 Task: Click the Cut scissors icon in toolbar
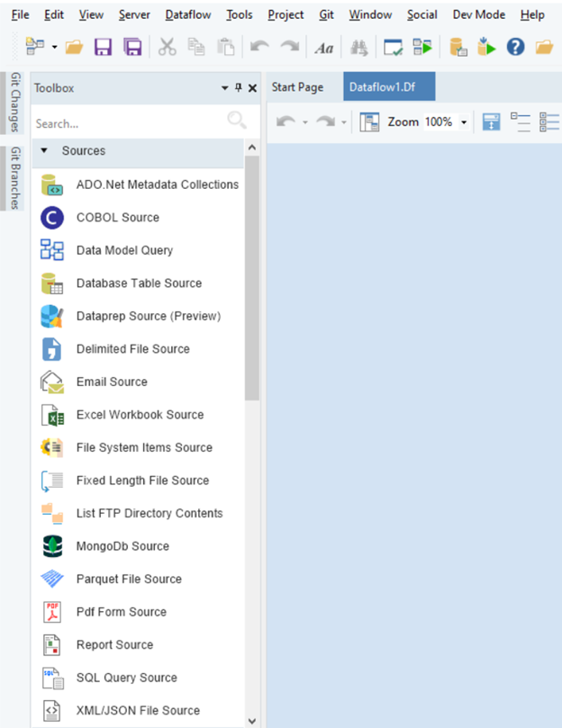pos(168,47)
